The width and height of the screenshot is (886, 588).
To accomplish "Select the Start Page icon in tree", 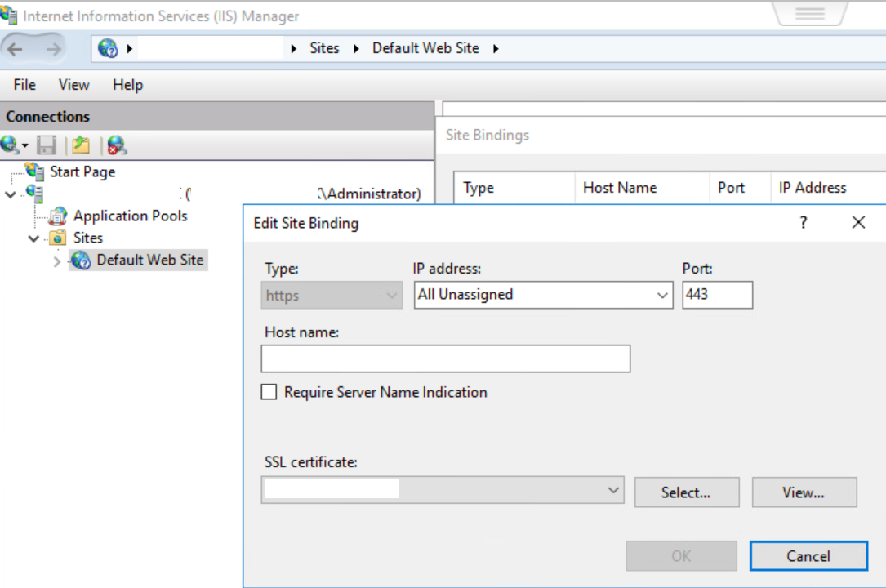I will 35,171.
